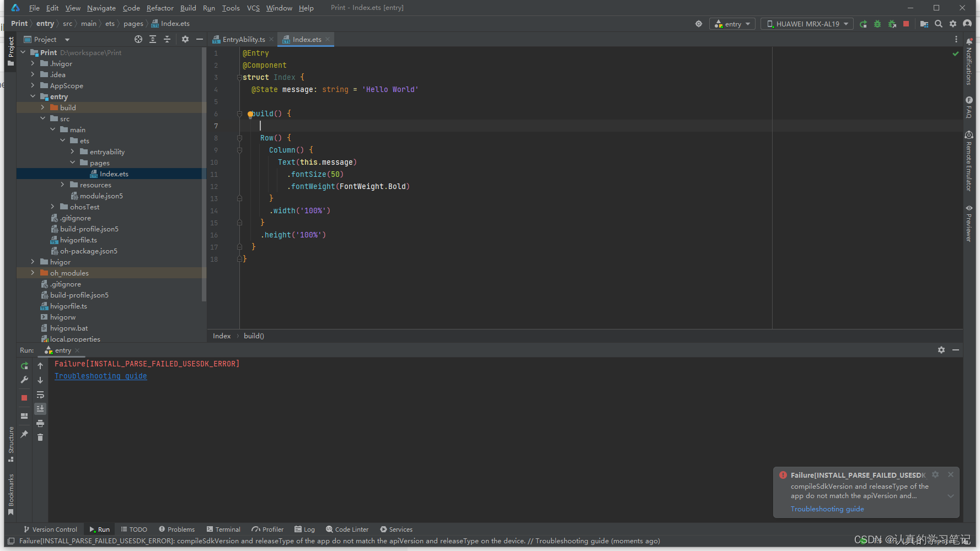Open the Settings gear in the top toolbar

953,24
